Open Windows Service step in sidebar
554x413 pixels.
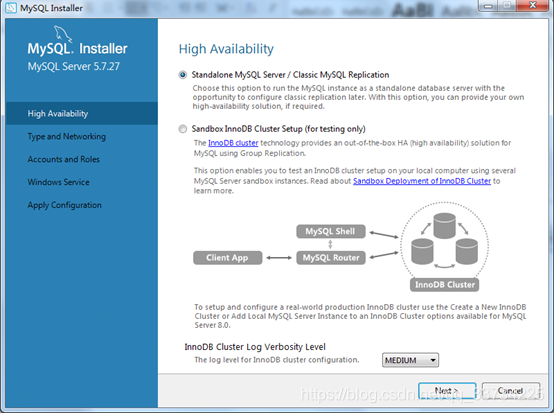[59, 182]
